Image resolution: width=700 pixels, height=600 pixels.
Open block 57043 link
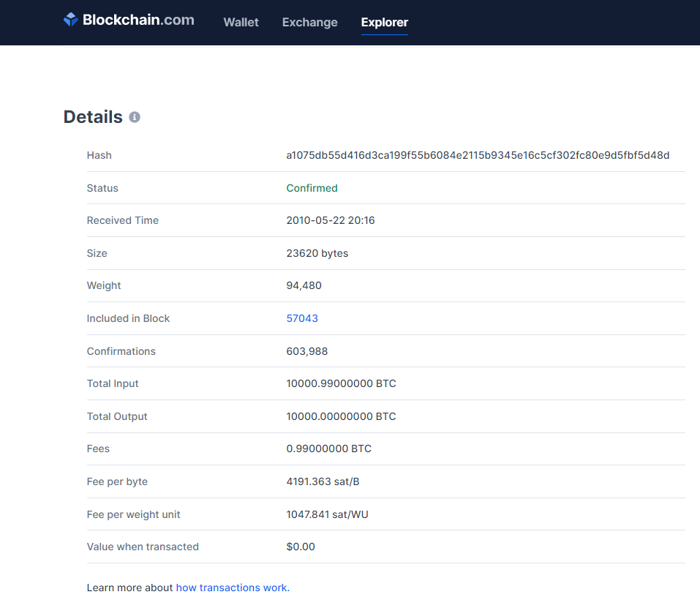coord(302,318)
